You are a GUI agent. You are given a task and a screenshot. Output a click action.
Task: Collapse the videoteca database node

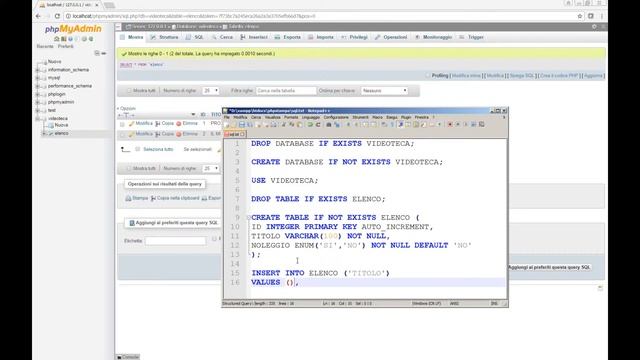click(x=38, y=118)
